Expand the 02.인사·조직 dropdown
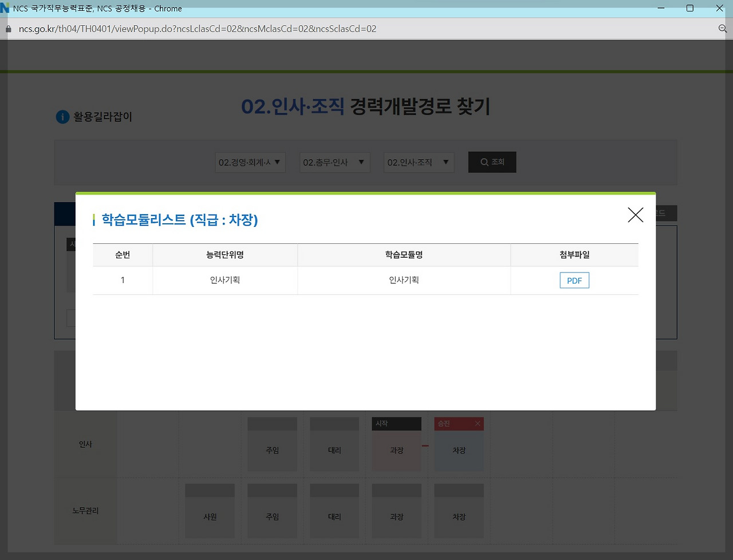 click(419, 163)
